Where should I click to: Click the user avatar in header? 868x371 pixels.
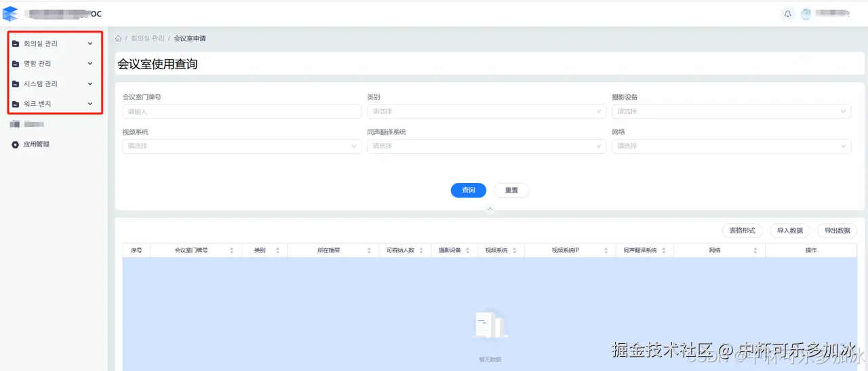click(806, 14)
